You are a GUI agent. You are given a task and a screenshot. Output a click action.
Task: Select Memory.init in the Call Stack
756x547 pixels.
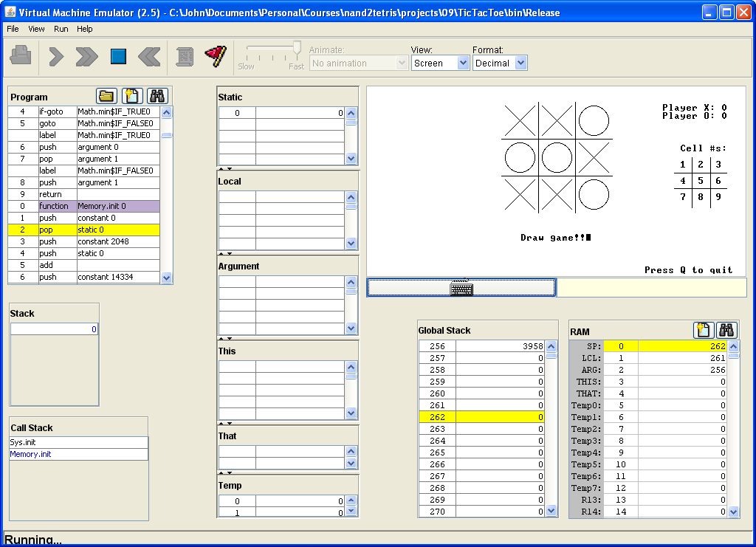(x=30, y=454)
